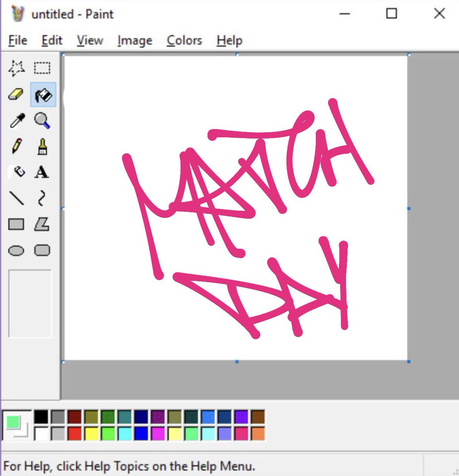
Task: Click the current foreground color indicator box
Action: click(13, 422)
